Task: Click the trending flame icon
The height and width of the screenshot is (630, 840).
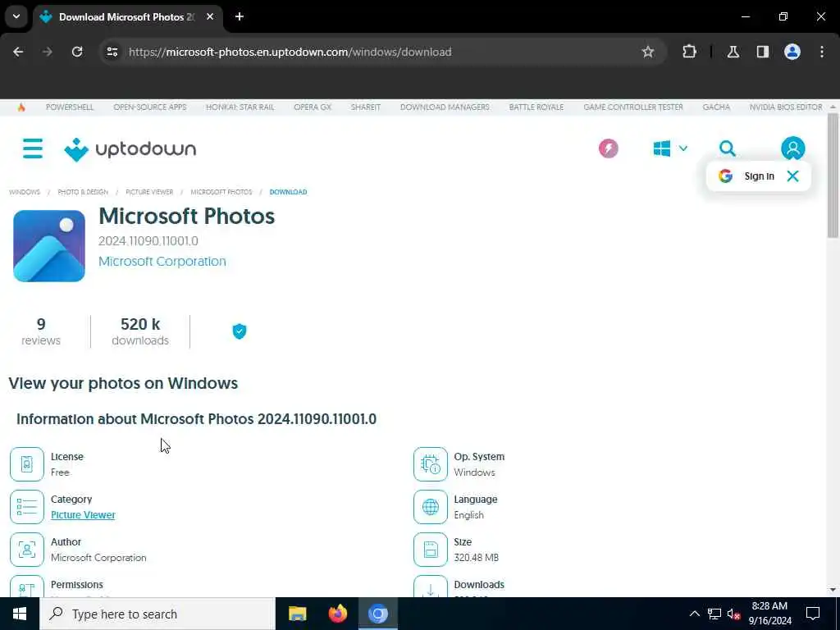Action: click(x=21, y=107)
